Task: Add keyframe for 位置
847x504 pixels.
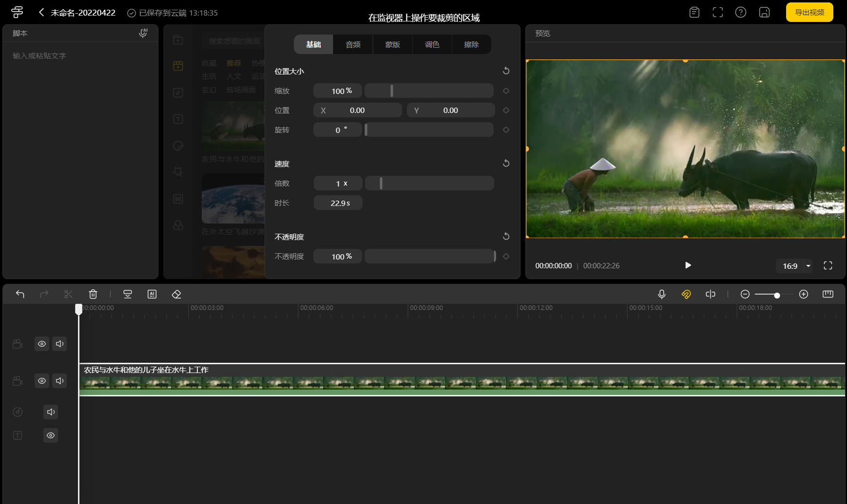Action: point(506,111)
